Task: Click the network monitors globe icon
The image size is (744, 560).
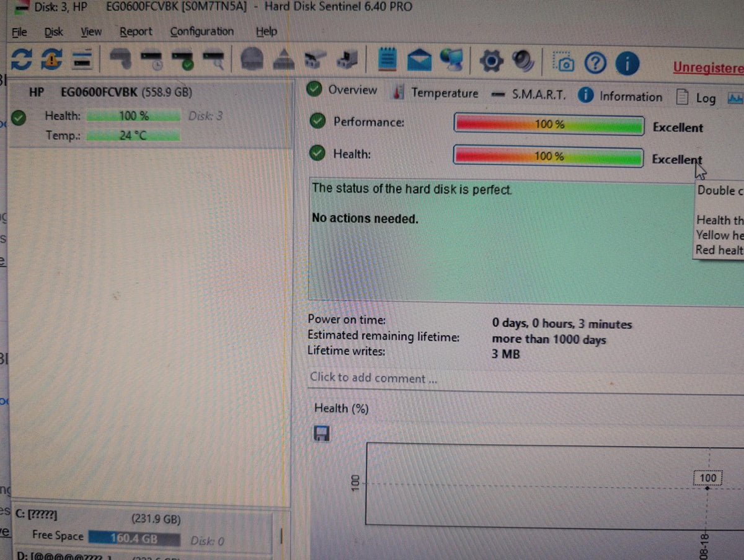Action: [453, 60]
